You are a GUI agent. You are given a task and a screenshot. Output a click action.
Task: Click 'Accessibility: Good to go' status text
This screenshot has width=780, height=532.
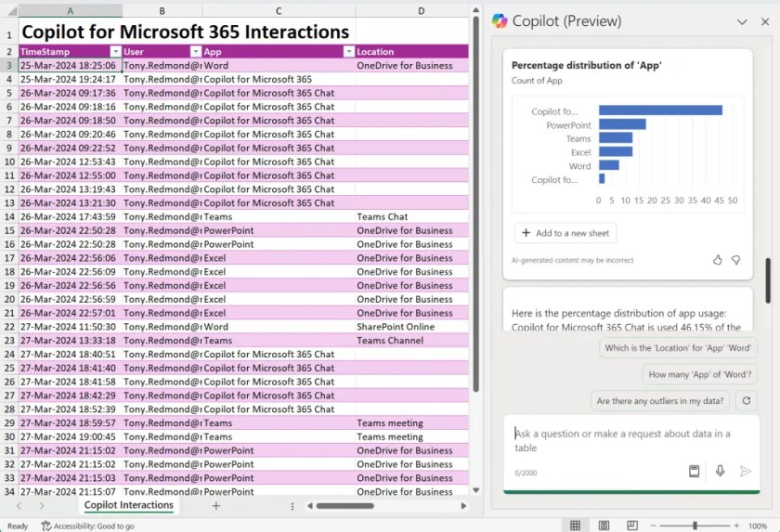(94, 526)
